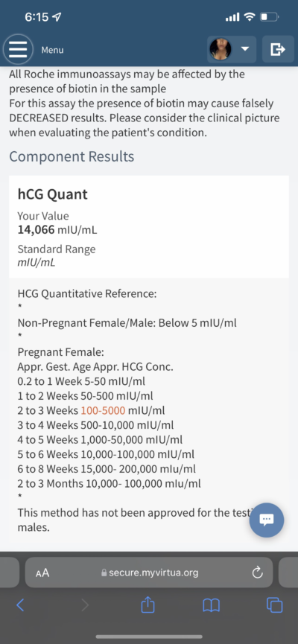Tap the browser forward arrow

(85, 605)
